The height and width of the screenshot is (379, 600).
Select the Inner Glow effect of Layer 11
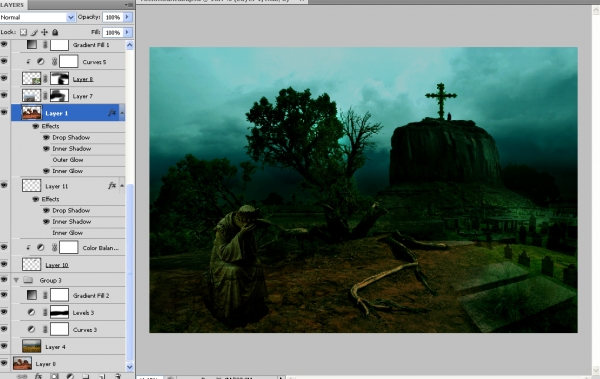(68, 233)
